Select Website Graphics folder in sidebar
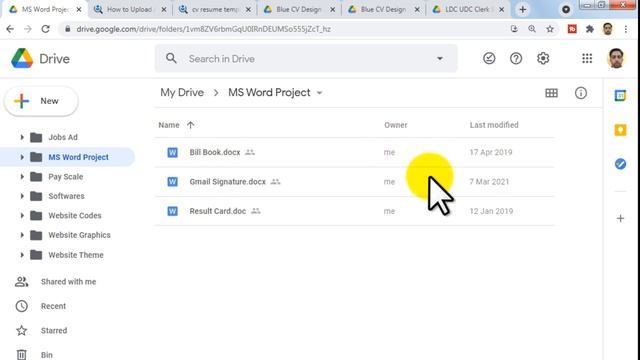This screenshot has width=640, height=360. pyautogui.click(x=80, y=235)
